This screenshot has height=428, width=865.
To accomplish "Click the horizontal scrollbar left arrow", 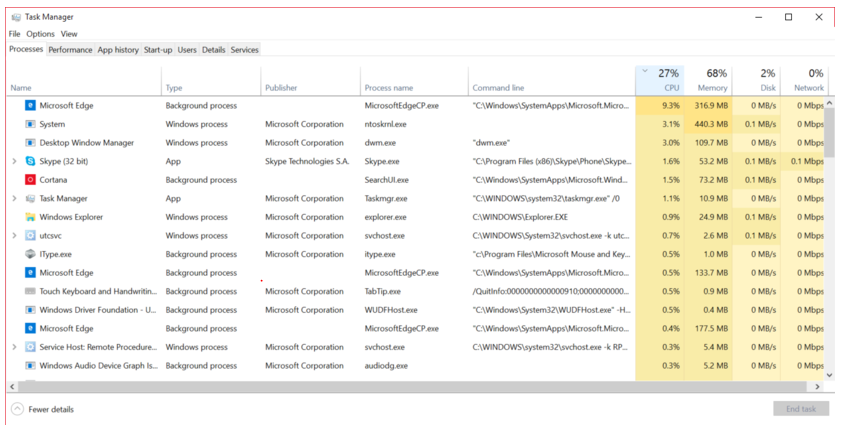I will [12, 387].
